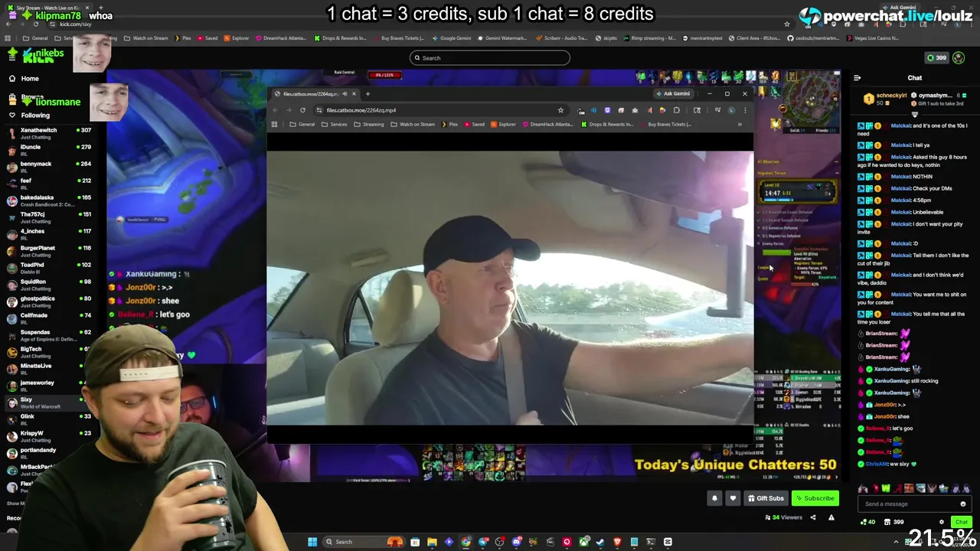
Task: Open the Plex bookmark in inner browser
Action: [x=449, y=124]
